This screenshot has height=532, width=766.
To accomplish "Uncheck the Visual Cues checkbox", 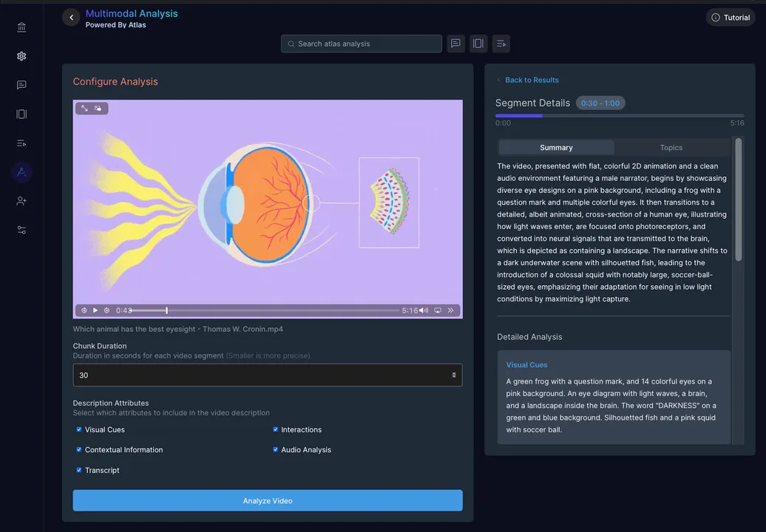I will 79,429.
